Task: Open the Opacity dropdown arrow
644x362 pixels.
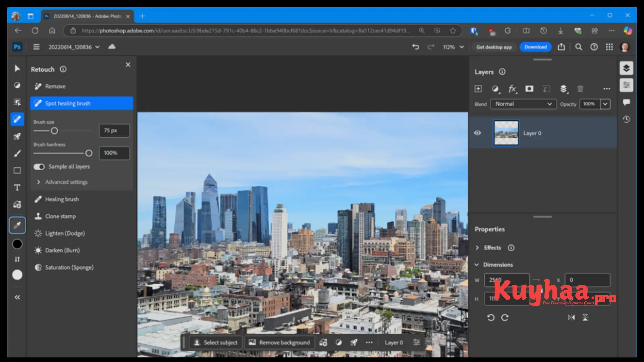Action: tap(605, 104)
